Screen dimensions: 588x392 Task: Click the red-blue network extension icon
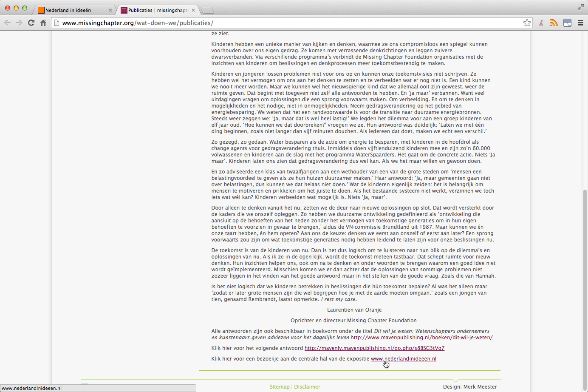[541, 23]
